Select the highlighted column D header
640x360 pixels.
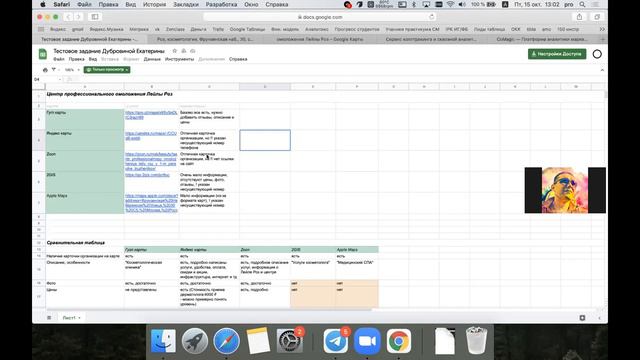pyautogui.click(x=264, y=87)
